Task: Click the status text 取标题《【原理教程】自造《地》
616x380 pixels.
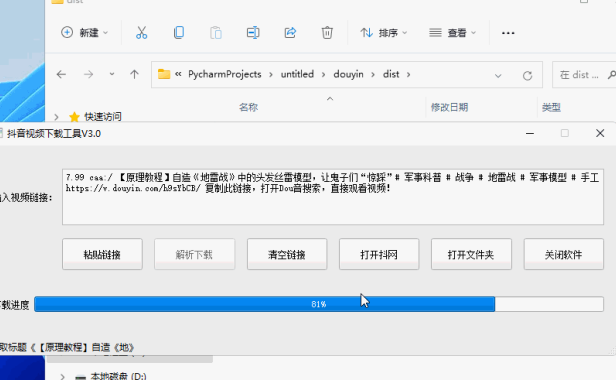Action: pyautogui.click(x=67, y=347)
